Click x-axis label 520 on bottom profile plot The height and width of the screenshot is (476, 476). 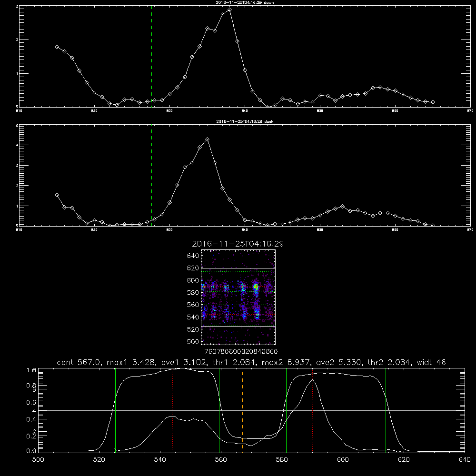point(99,459)
